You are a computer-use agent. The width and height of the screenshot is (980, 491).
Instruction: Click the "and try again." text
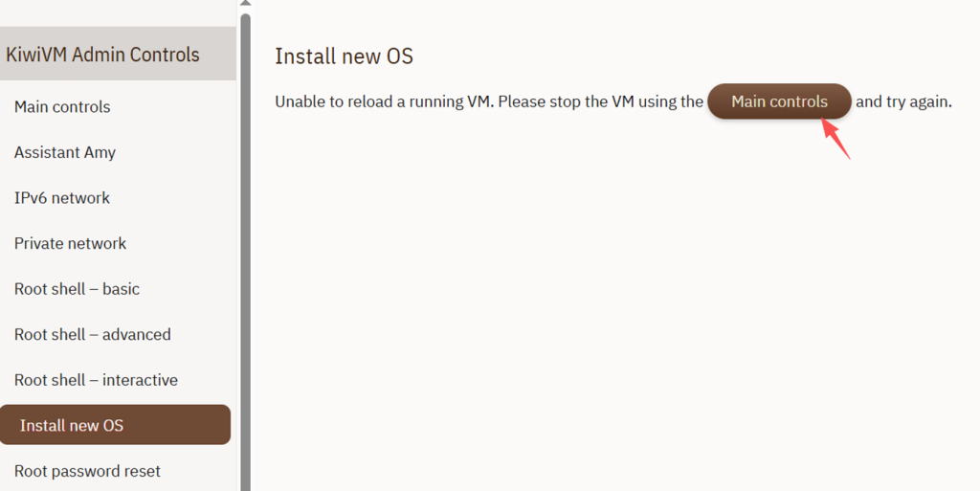click(903, 101)
